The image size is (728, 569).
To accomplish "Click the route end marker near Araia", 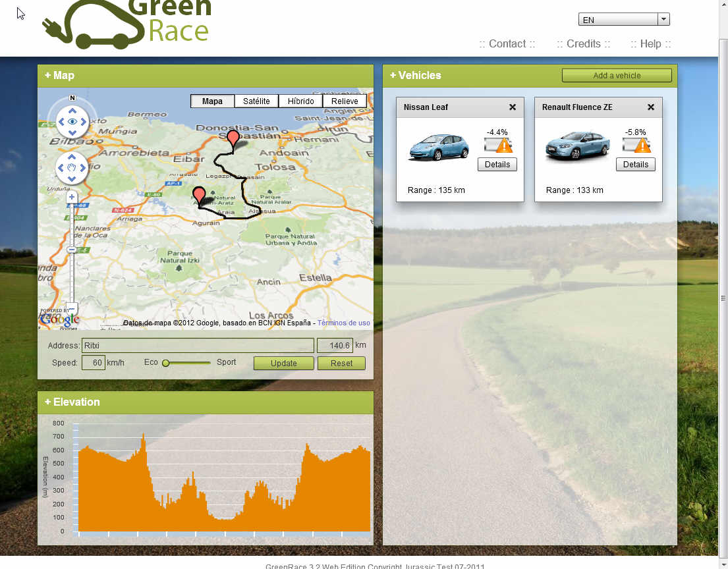I will (199, 198).
